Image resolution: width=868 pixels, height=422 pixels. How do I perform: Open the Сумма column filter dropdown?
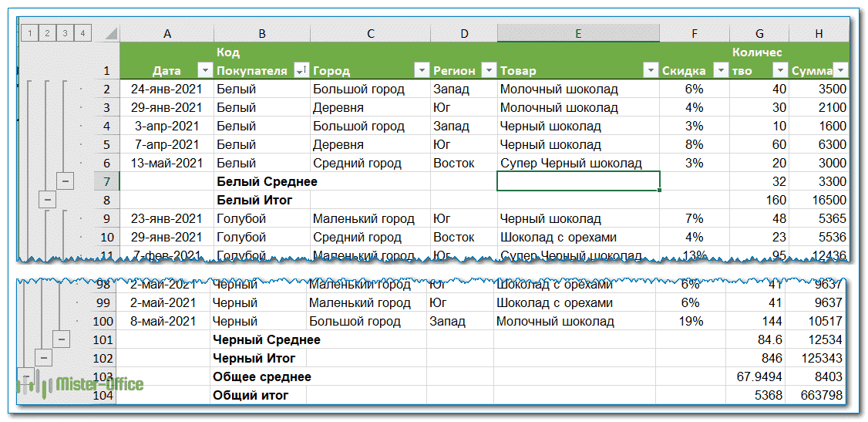[x=839, y=70]
